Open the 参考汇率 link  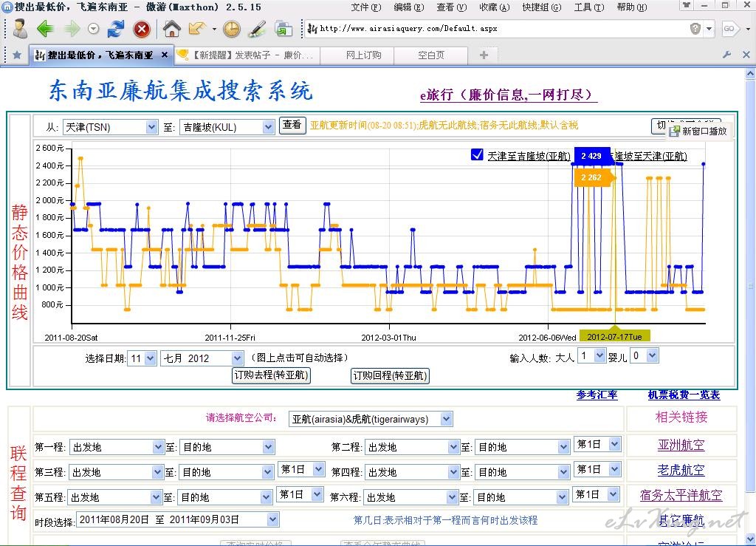597,395
